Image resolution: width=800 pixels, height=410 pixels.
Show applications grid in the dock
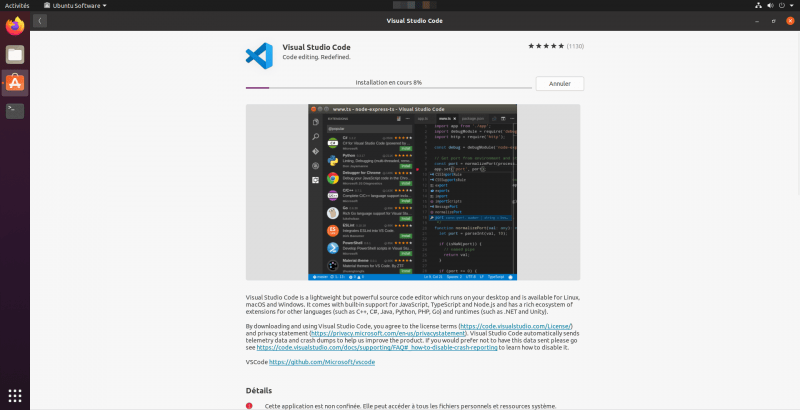coord(15,395)
